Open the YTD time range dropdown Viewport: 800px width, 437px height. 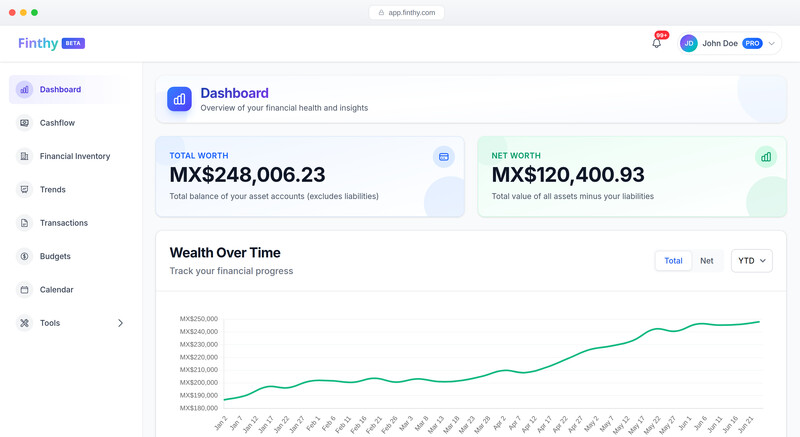point(752,261)
